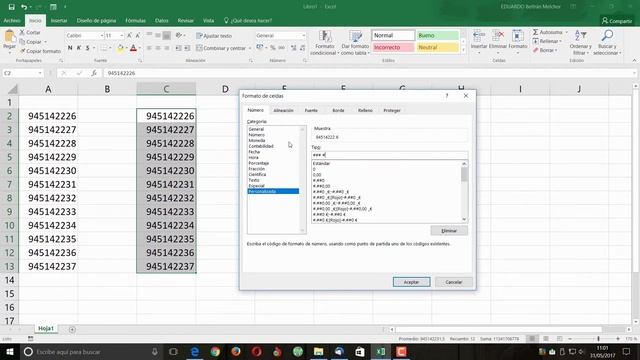Image resolution: width=640 pixels, height=360 pixels.
Task: Switch to the Borde tab in dialog
Action: click(338, 111)
